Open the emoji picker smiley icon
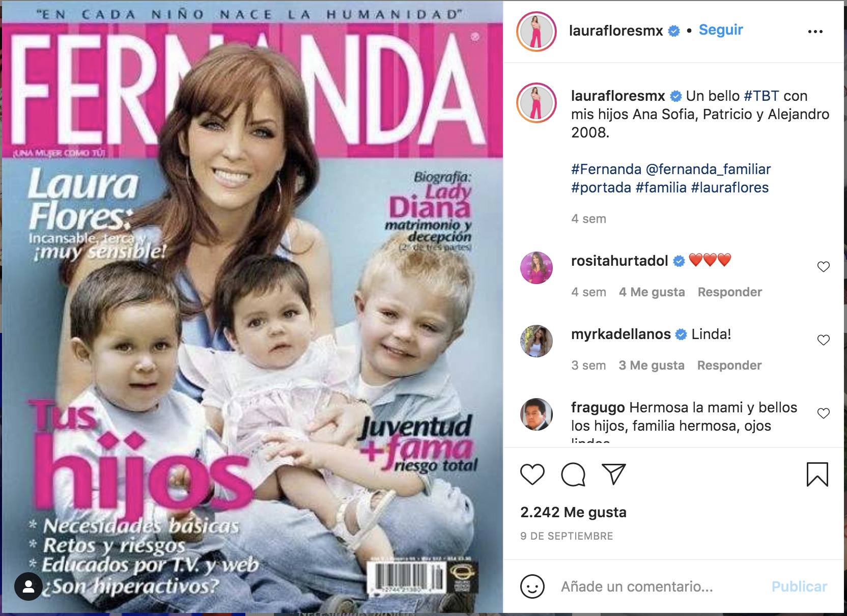 [532, 587]
